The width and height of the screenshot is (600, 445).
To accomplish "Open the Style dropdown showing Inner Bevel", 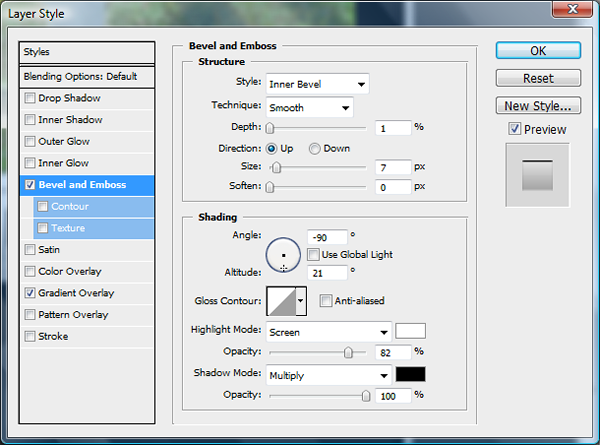I will click(317, 84).
